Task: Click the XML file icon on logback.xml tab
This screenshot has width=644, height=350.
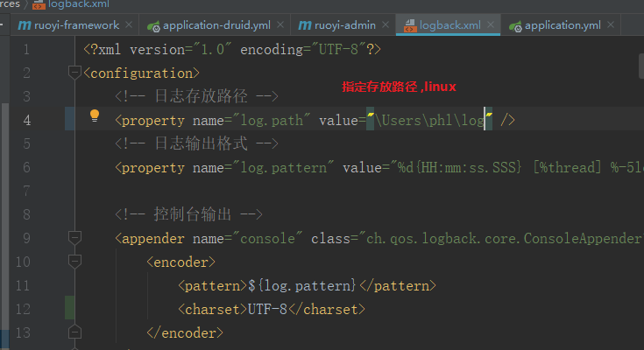Action: (410, 26)
